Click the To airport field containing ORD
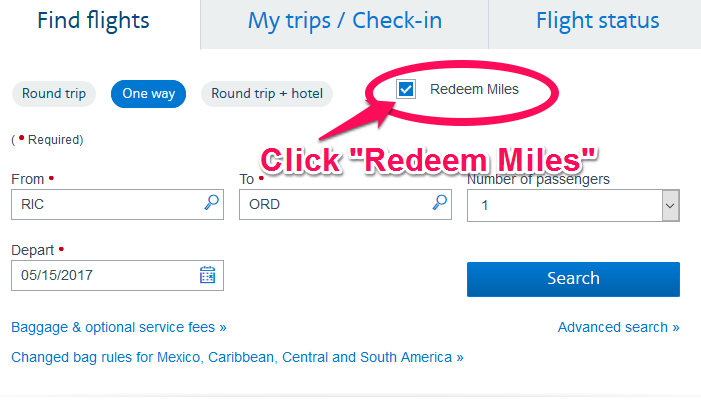 point(345,204)
